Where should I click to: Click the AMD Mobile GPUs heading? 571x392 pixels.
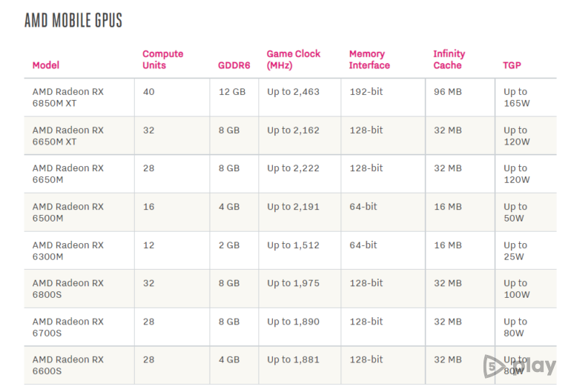(x=73, y=21)
